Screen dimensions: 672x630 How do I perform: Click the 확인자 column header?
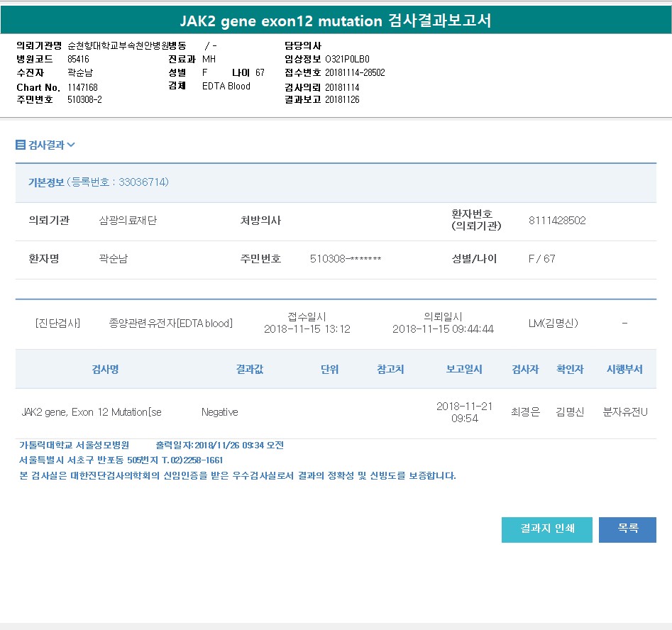[570, 370]
